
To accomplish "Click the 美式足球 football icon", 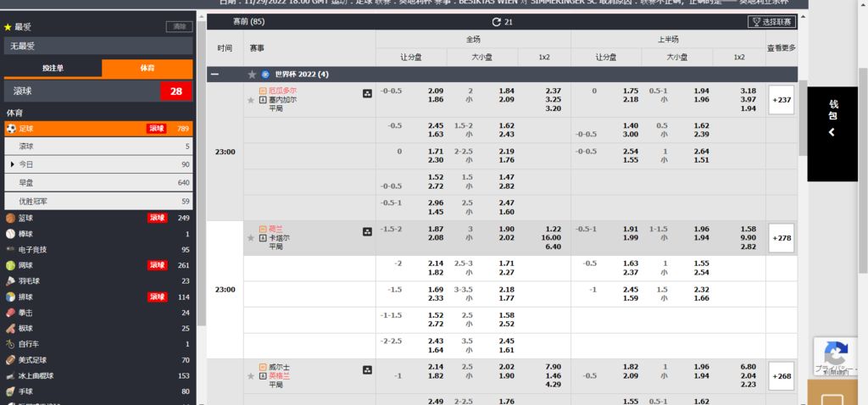I will (x=10, y=360).
